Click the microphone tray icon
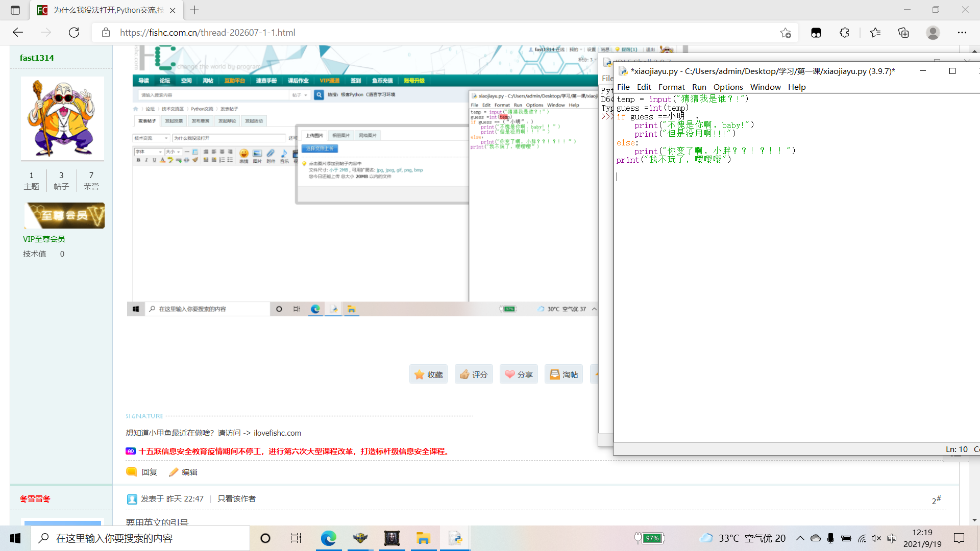980x551 pixels. 831,538
